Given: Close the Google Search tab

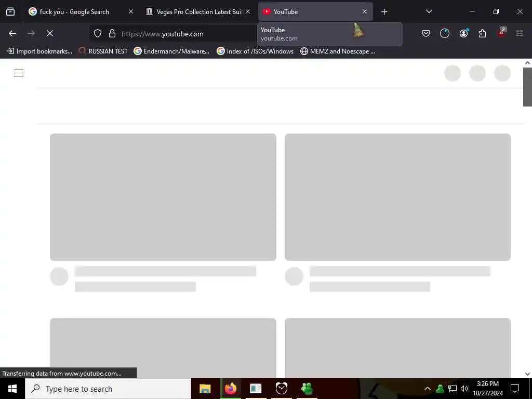Looking at the screenshot, I should pyautogui.click(x=131, y=12).
